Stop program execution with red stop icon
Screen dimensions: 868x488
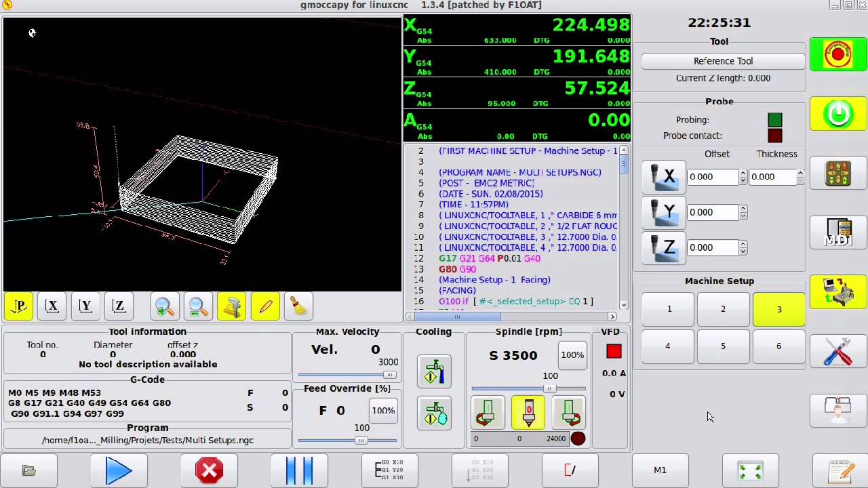pyautogui.click(x=209, y=470)
